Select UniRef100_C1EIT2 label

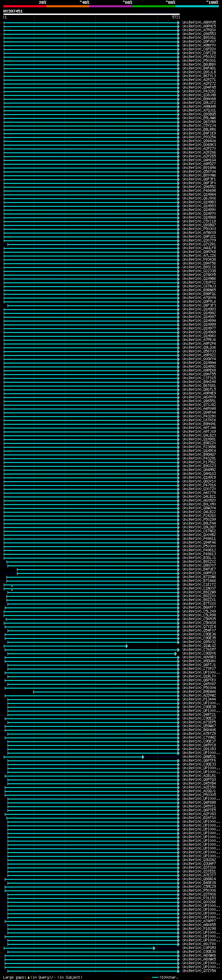pyautogui.click(x=199, y=585)
